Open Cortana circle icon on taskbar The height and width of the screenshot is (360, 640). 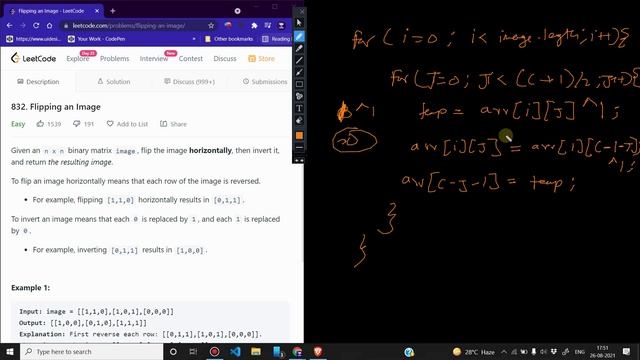tap(173, 351)
